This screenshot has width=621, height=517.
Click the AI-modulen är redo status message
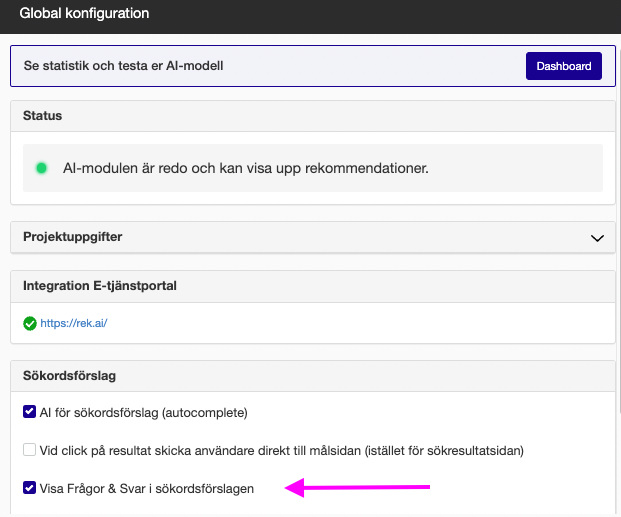pyautogui.click(x=245, y=168)
